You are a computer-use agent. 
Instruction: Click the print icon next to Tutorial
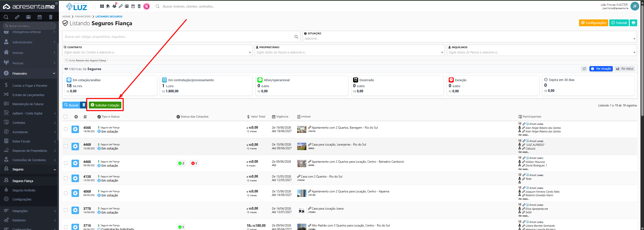tap(633, 23)
